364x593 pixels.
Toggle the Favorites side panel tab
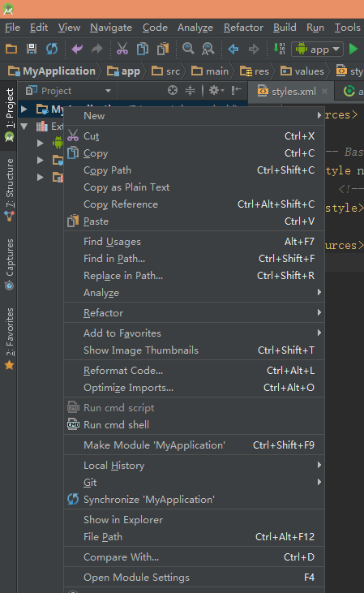(10, 339)
